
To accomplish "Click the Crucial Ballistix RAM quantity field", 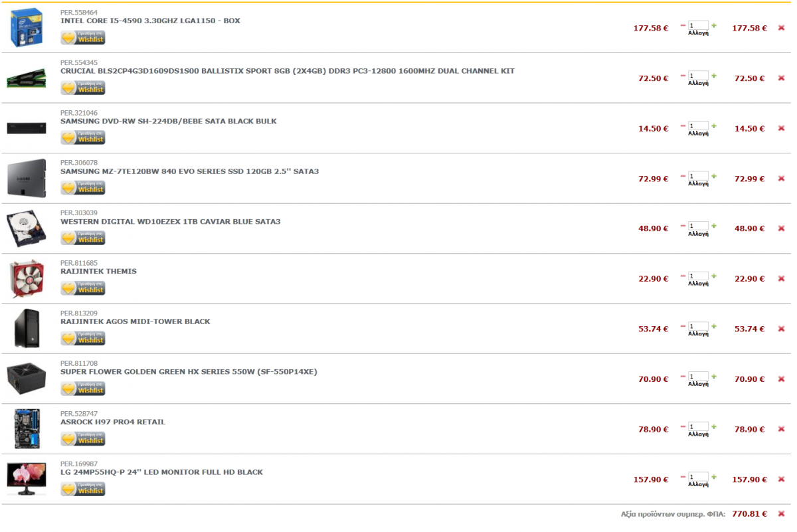I will (x=698, y=76).
